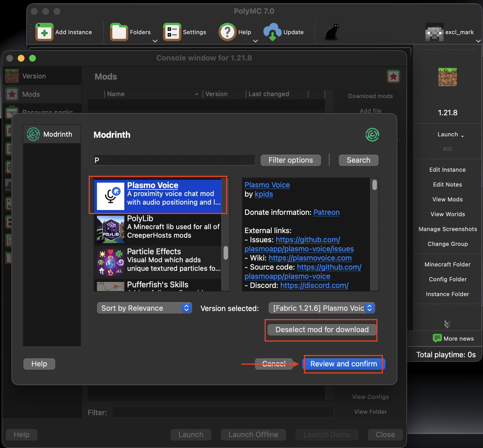
Task: Click the Add Instance plus icon
Action: (x=44, y=32)
